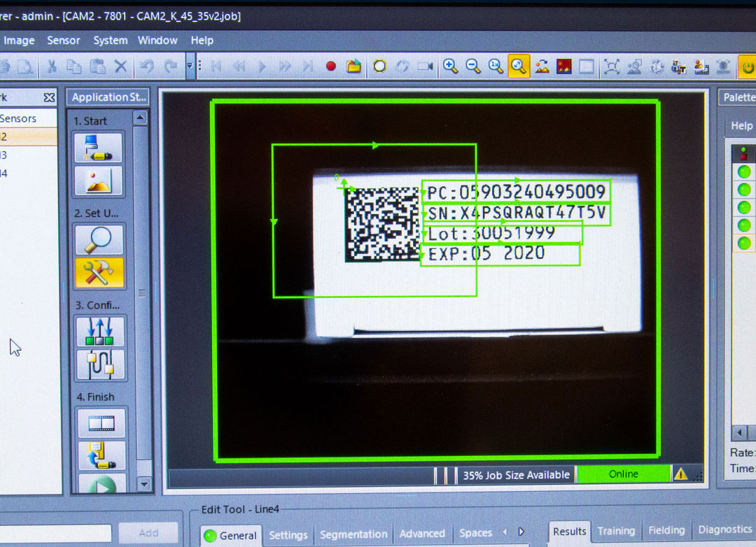Viewport: 756px width, 547px height.
Task: Open the Sensor menu
Action: pos(63,41)
